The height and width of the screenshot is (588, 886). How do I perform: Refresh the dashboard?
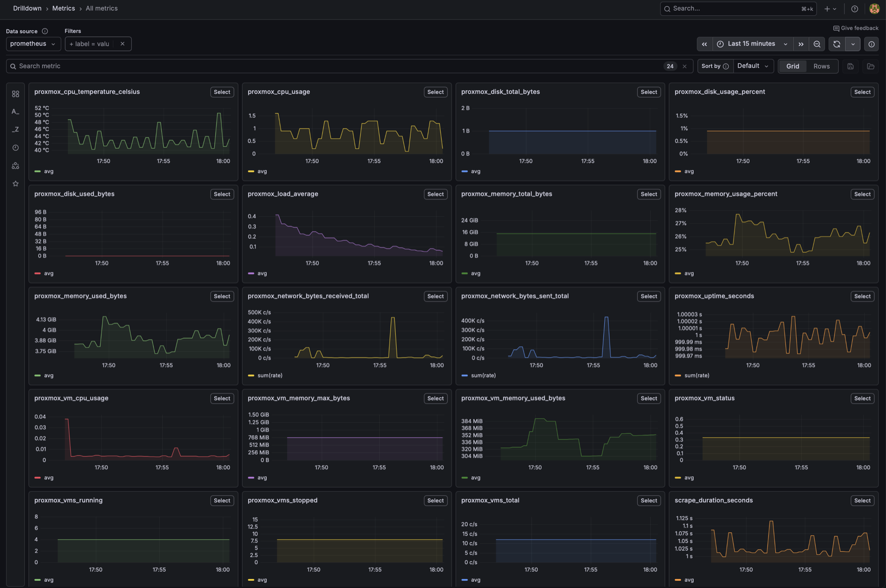(x=836, y=44)
